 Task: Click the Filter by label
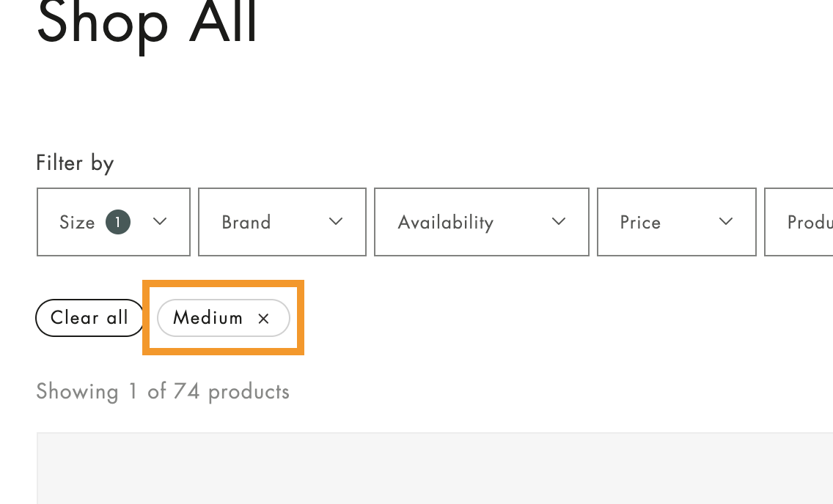point(74,163)
